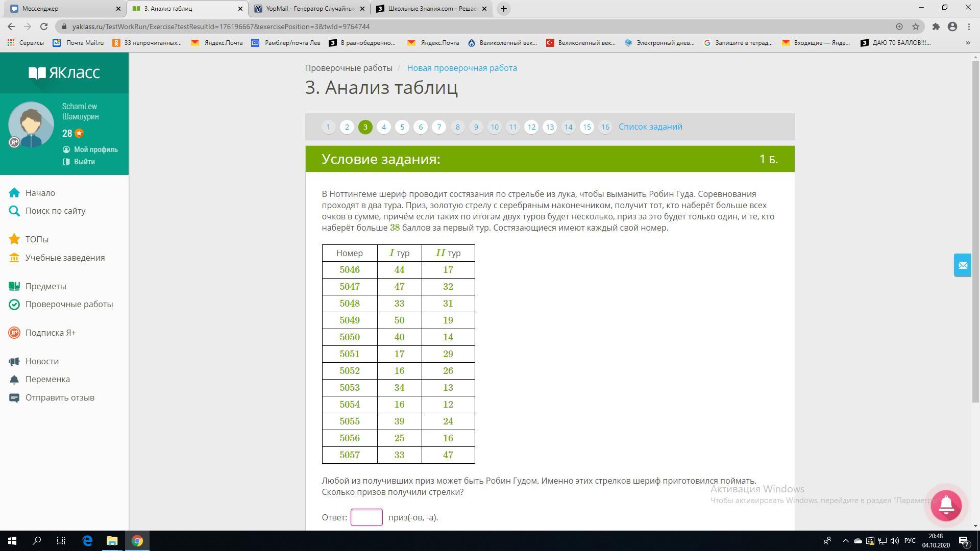Screen dimensions: 980x551
Task: Go to exercise number 12
Action: (531, 127)
